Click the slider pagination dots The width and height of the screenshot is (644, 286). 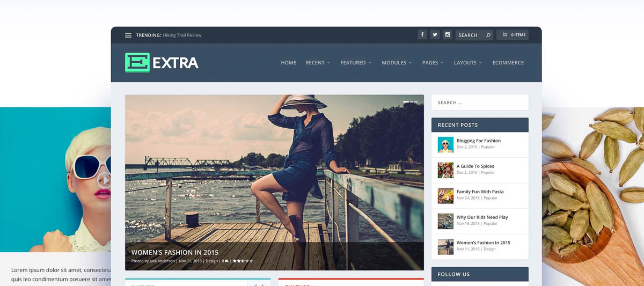(410, 101)
